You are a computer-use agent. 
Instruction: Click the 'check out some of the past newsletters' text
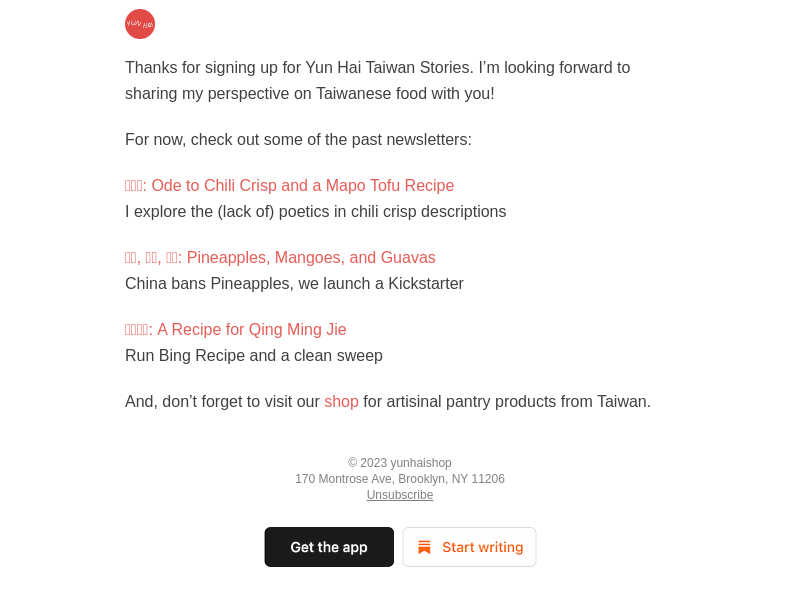click(330, 140)
